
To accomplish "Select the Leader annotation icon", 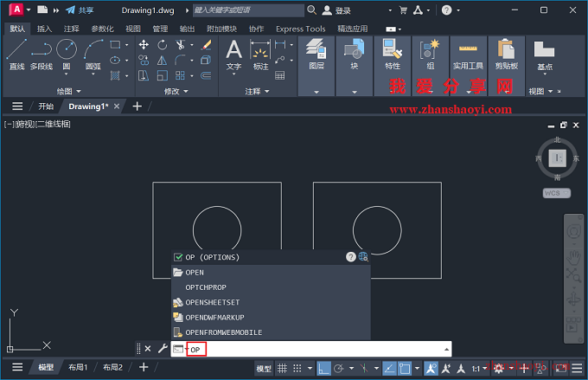I will click(280, 60).
